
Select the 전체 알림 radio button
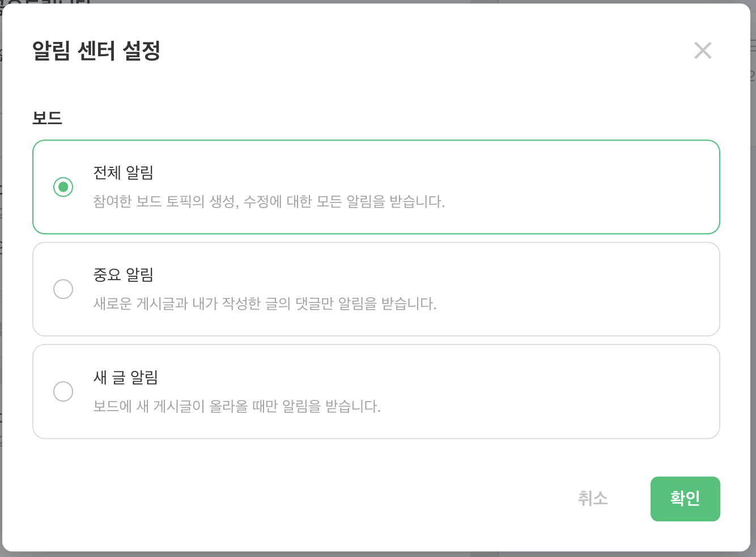click(63, 187)
